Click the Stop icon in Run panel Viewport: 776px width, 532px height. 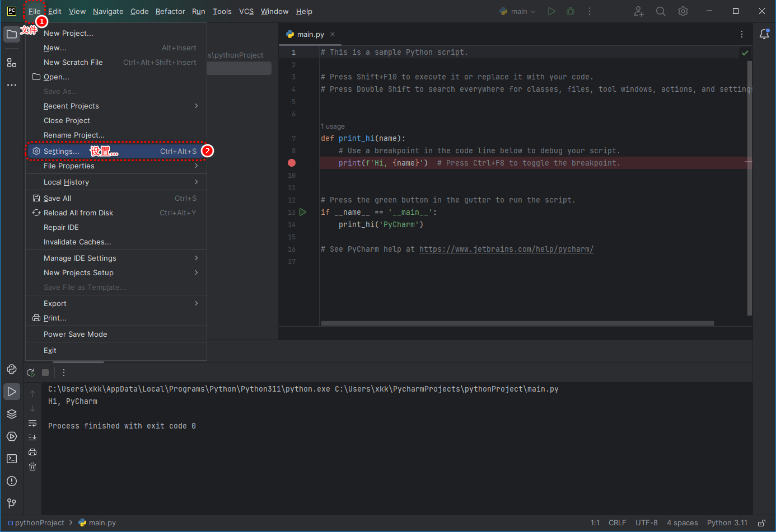click(x=45, y=373)
